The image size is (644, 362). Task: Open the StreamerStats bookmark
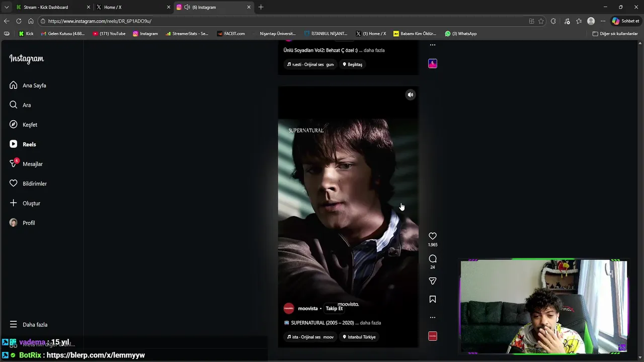[187, 34]
